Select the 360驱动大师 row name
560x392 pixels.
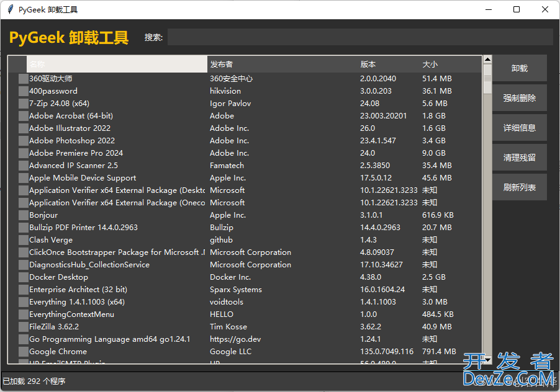tap(51, 79)
